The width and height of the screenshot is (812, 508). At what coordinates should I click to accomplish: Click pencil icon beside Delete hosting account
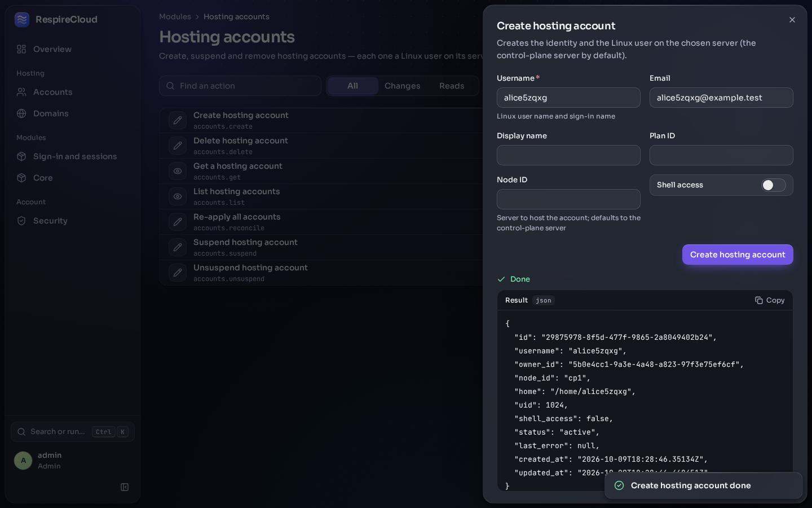click(178, 146)
